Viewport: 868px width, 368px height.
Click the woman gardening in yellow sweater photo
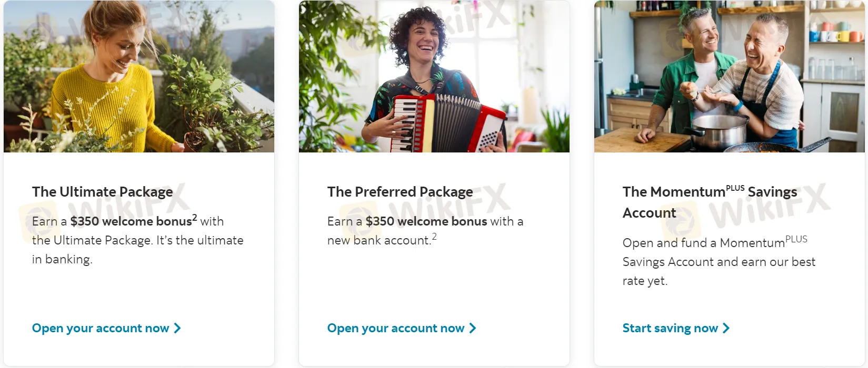tap(139, 76)
